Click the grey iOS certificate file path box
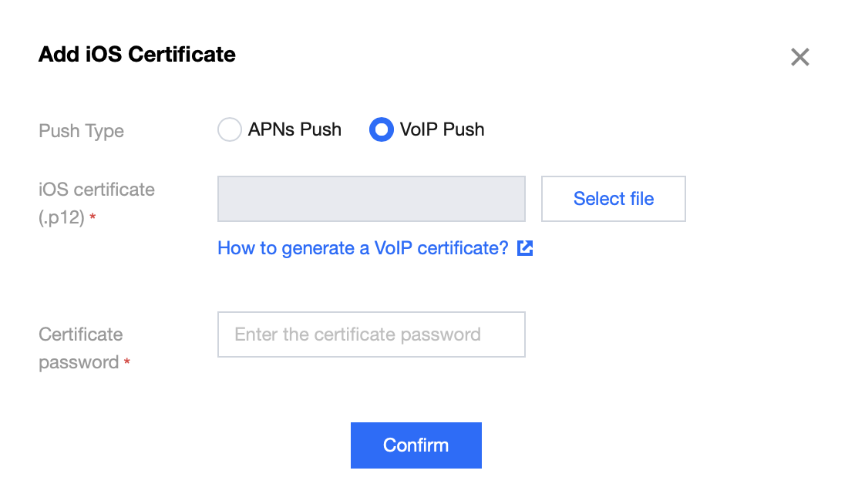Screen dimensions: 848x504 click(x=372, y=199)
